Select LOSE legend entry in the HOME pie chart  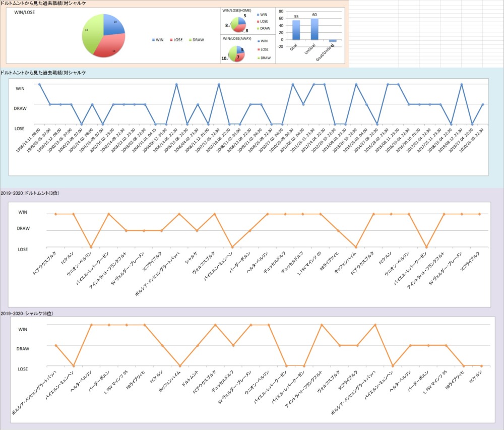coord(262,22)
